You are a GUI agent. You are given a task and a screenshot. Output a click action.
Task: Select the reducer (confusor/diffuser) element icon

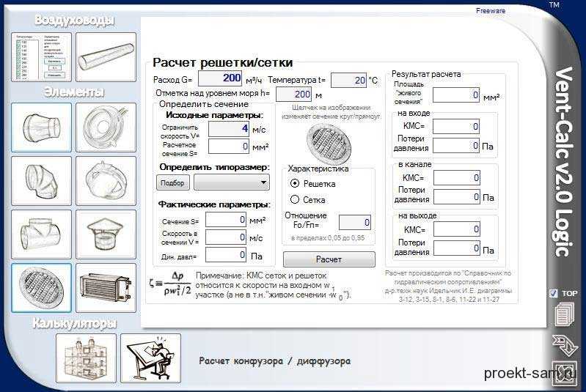[x=42, y=127]
